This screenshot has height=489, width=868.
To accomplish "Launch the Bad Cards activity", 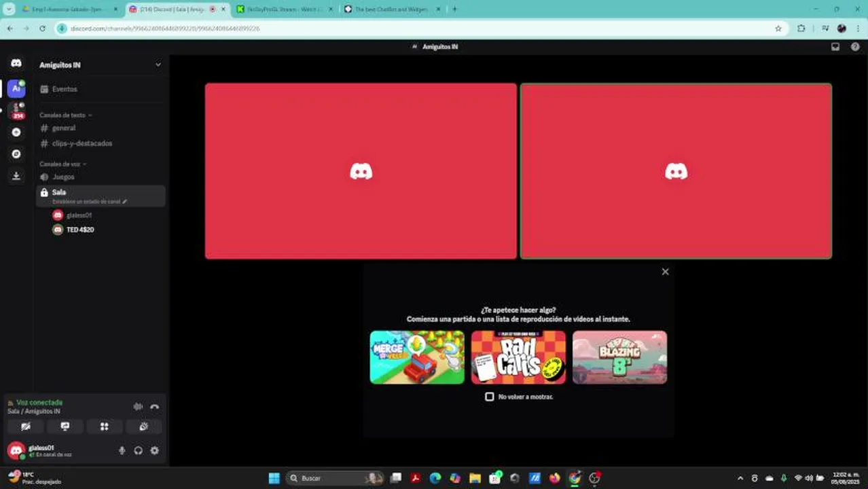I will (x=518, y=357).
